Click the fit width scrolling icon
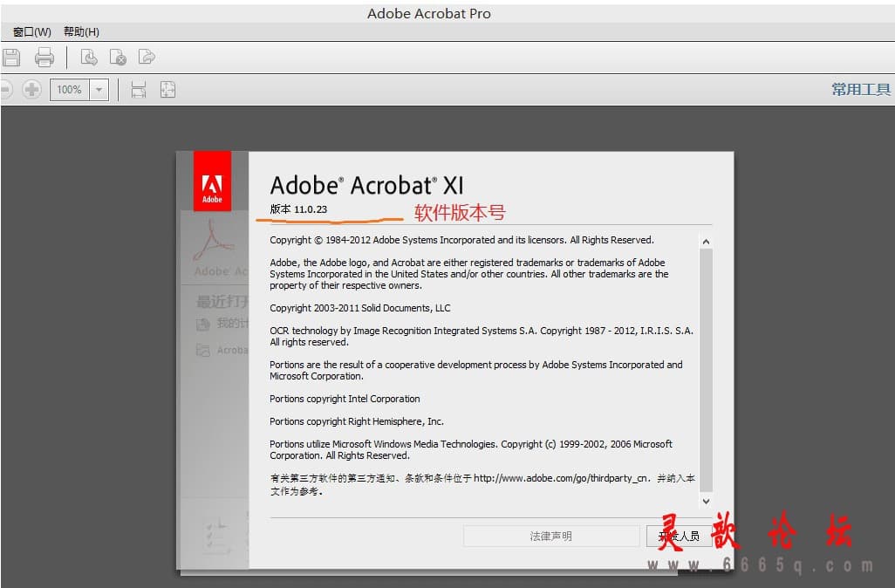Image resolution: width=895 pixels, height=588 pixels. click(139, 90)
